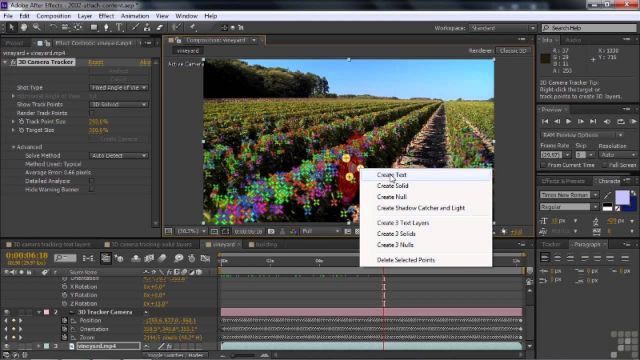This screenshot has height=360, width=640.
Task: Select the Zoom magnifier tool
Action: point(37,27)
